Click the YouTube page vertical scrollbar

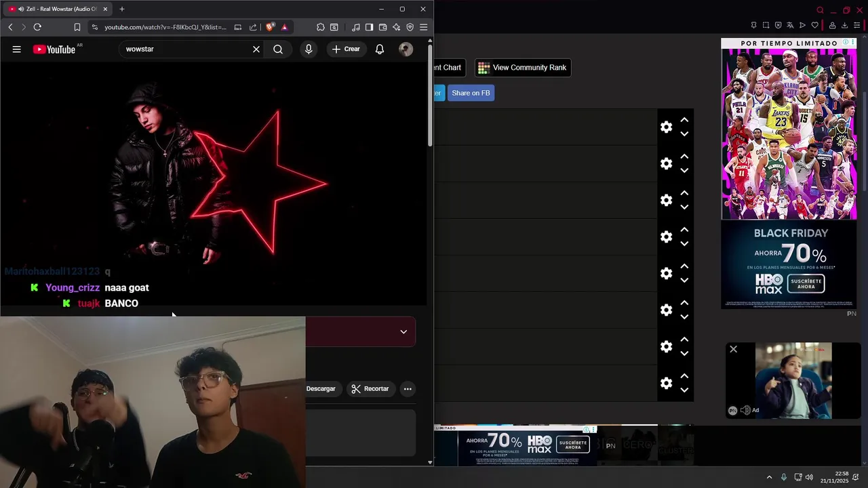click(x=430, y=95)
